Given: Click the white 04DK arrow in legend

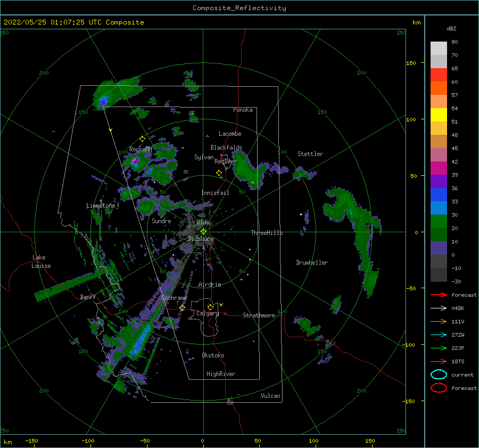Looking at the screenshot, I should click(439, 308).
